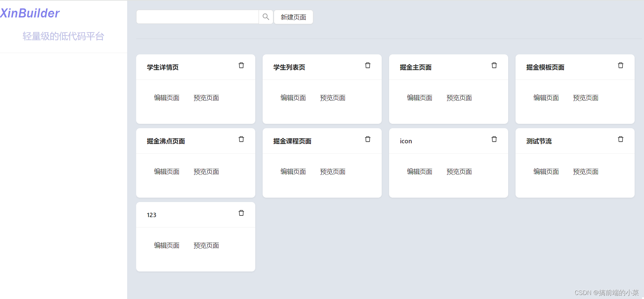This screenshot has width=644, height=299.
Task: Open 编辑页面 for the icon card
Action: pyautogui.click(x=420, y=171)
